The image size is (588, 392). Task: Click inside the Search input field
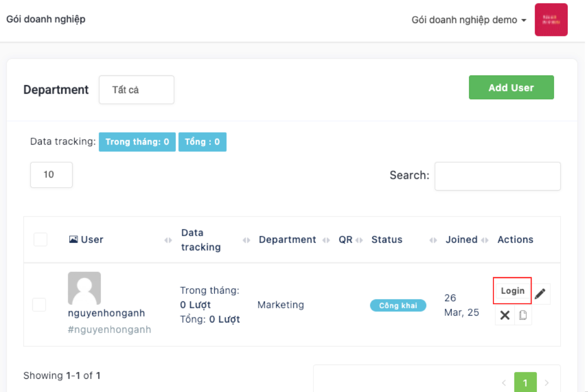tap(497, 176)
